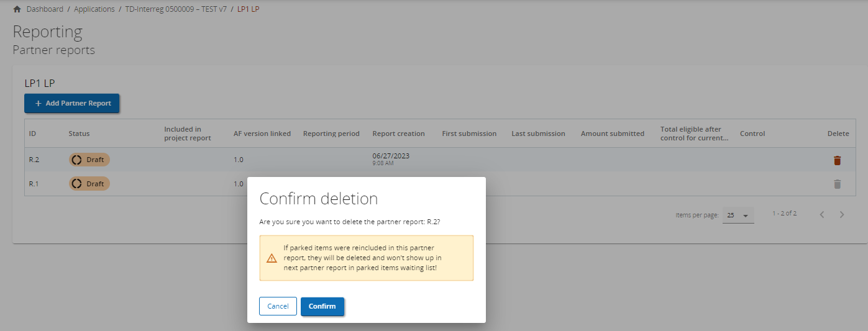Viewport: 868px width, 331px height.
Task: Click the red delete trash icon for R.2
Action: pos(837,160)
